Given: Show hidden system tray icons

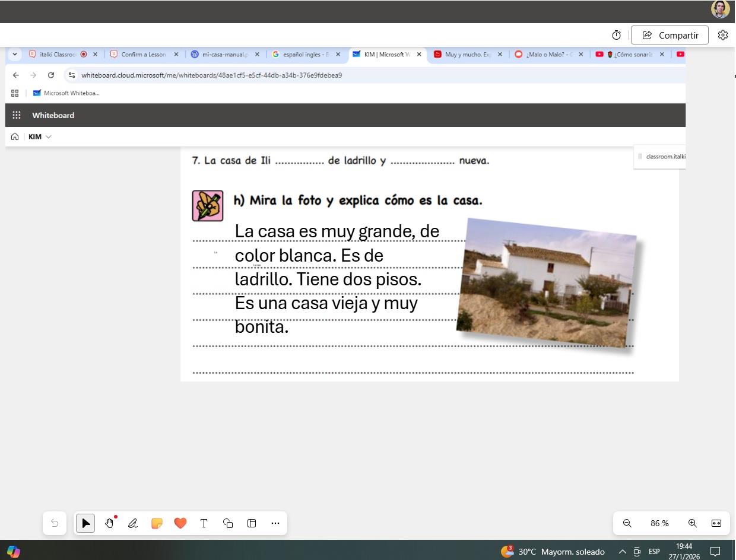Looking at the screenshot, I should pyautogui.click(x=622, y=552).
